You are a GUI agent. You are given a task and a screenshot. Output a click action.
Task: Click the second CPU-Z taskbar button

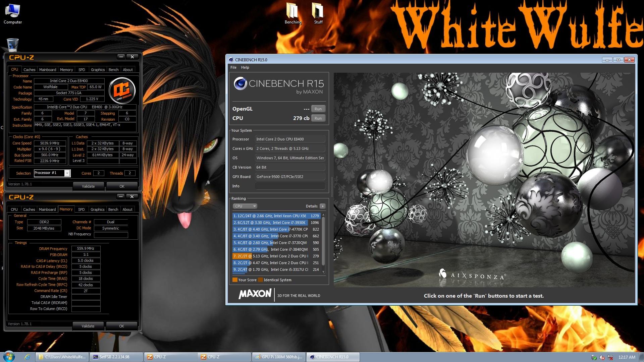tap(224, 357)
